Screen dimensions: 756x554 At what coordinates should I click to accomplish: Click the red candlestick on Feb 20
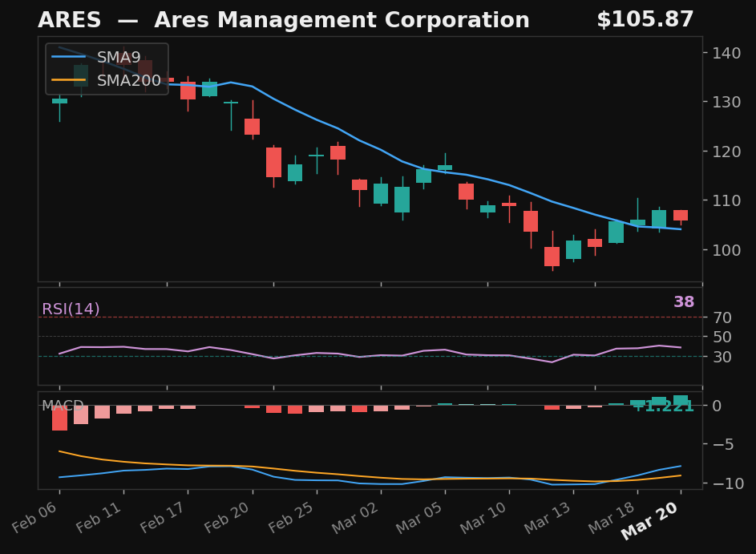click(x=251, y=126)
